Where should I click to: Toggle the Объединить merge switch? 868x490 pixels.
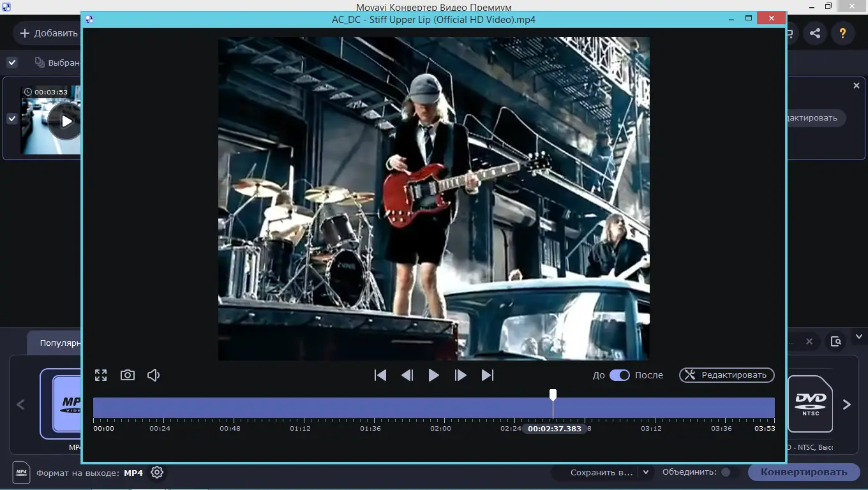pos(730,472)
